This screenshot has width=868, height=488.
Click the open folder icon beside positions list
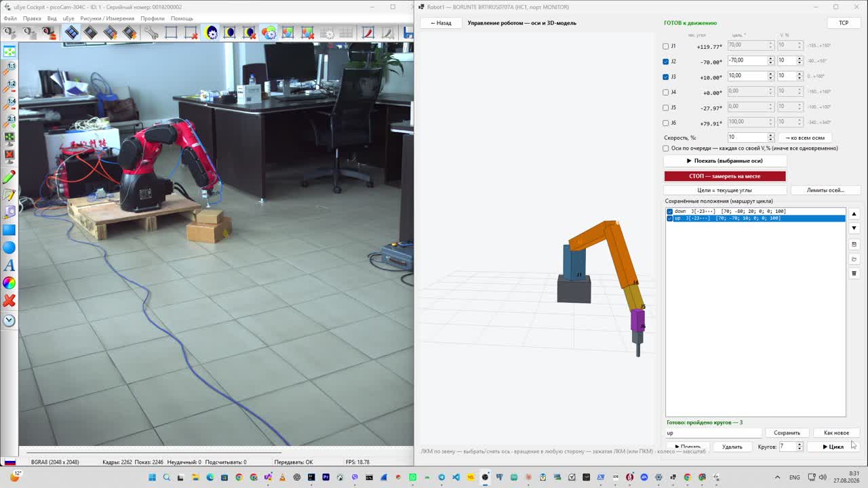click(x=854, y=259)
